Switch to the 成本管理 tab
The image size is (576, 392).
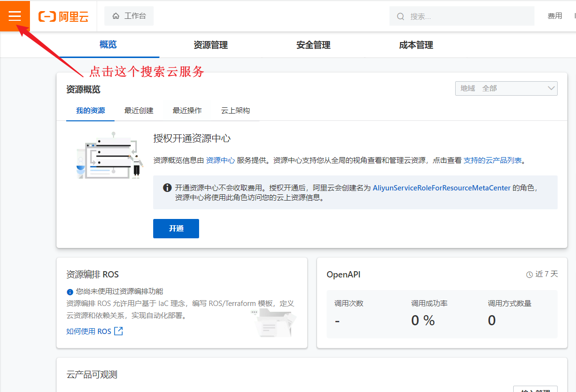pyautogui.click(x=416, y=45)
